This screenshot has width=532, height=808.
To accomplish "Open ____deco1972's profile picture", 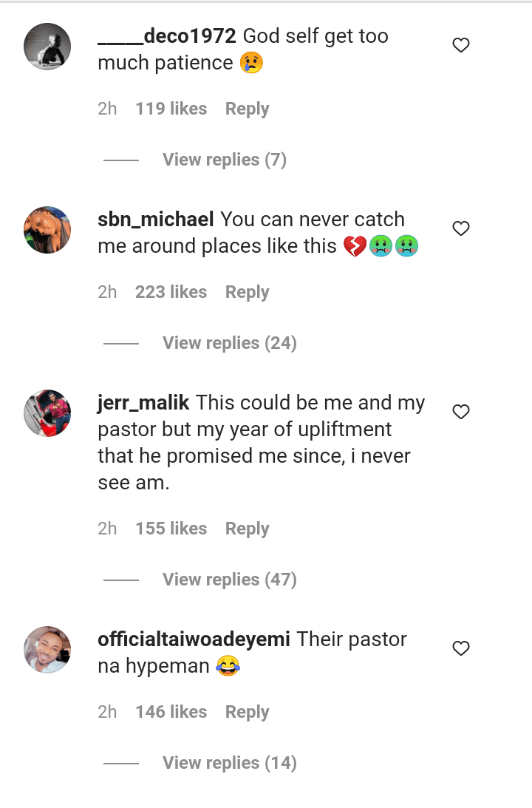I will click(x=47, y=47).
